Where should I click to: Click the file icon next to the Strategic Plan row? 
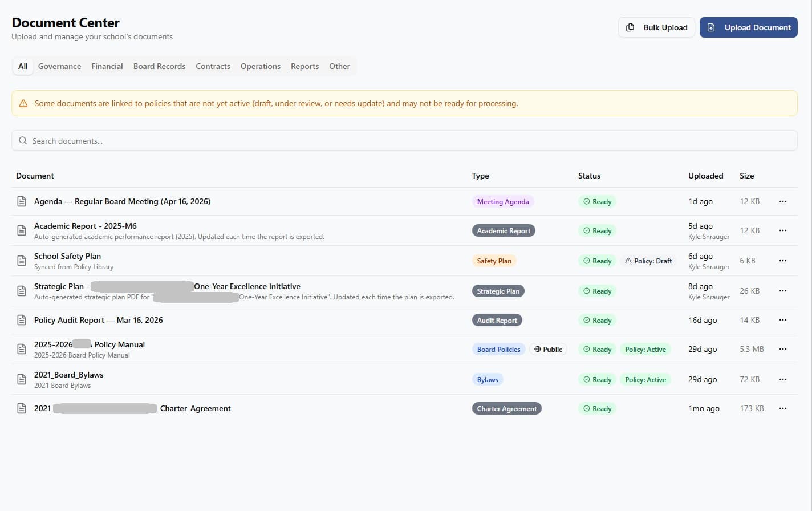pyautogui.click(x=21, y=291)
